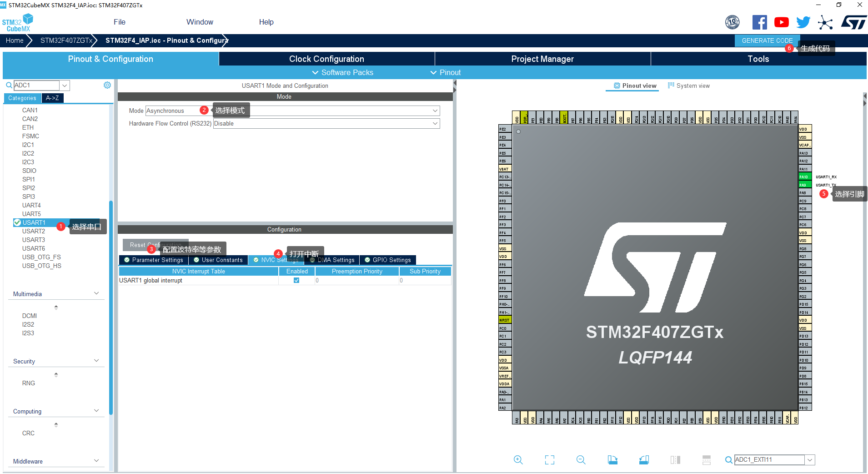Viewport: 868px width, 474px height.
Task: Select USB_OTG_FS in peripheral list
Action: (41, 257)
